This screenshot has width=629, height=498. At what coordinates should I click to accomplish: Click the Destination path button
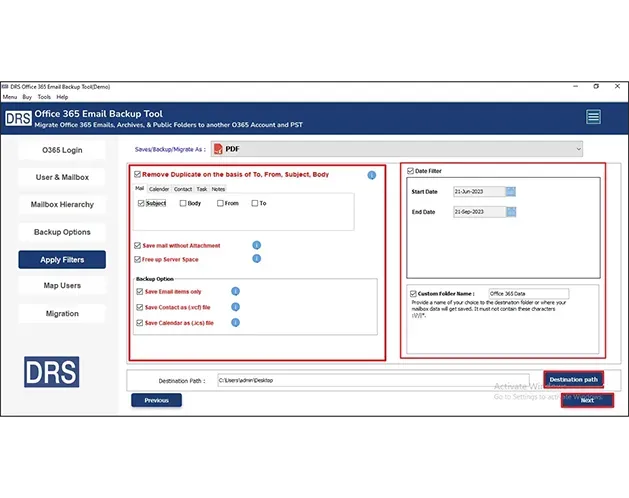[574, 379]
